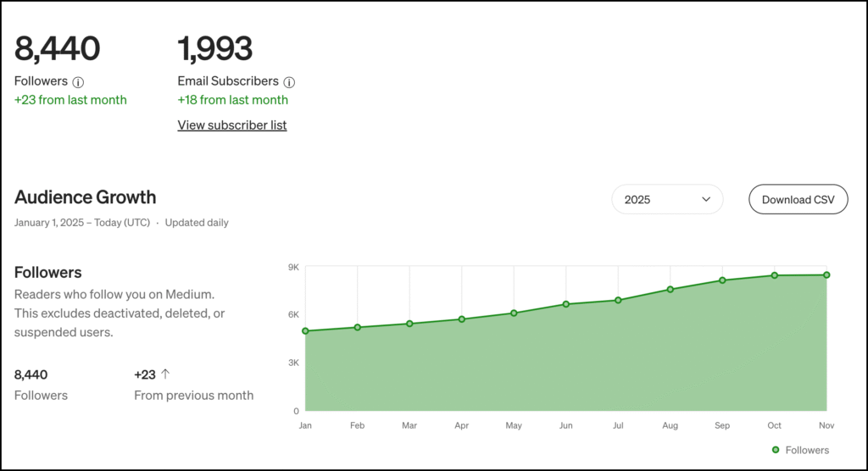Click the Jul data point on the graph
The height and width of the screenshot is (471, 868).
click(x=618, y=300)
